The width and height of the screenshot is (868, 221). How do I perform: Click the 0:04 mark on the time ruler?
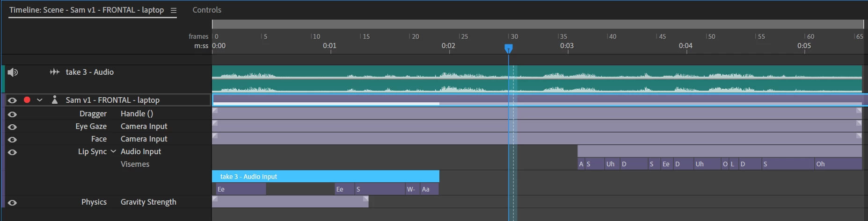pos(686,46)
